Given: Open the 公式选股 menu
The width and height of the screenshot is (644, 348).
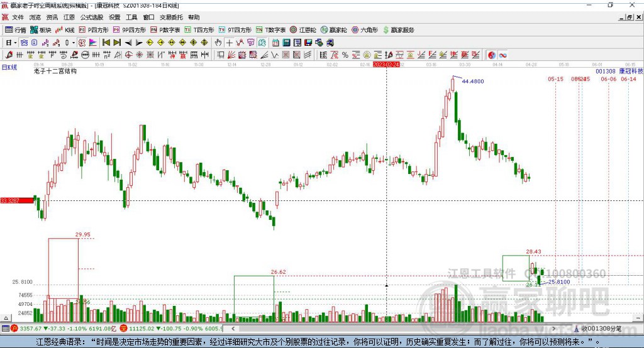Looking at the screenshot, I should (x=92, y=17).
